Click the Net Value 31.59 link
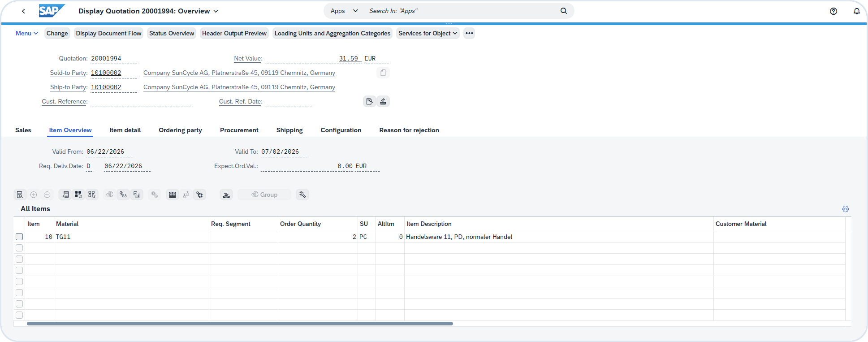 pyautogui.click(x=349, y=58)
